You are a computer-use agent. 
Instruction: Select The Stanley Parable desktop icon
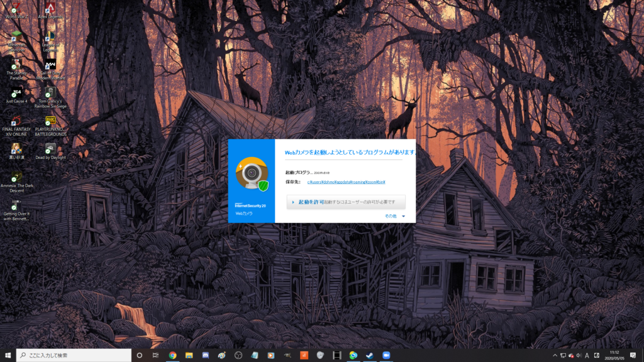pyautogui.click(x=16, y=69)
